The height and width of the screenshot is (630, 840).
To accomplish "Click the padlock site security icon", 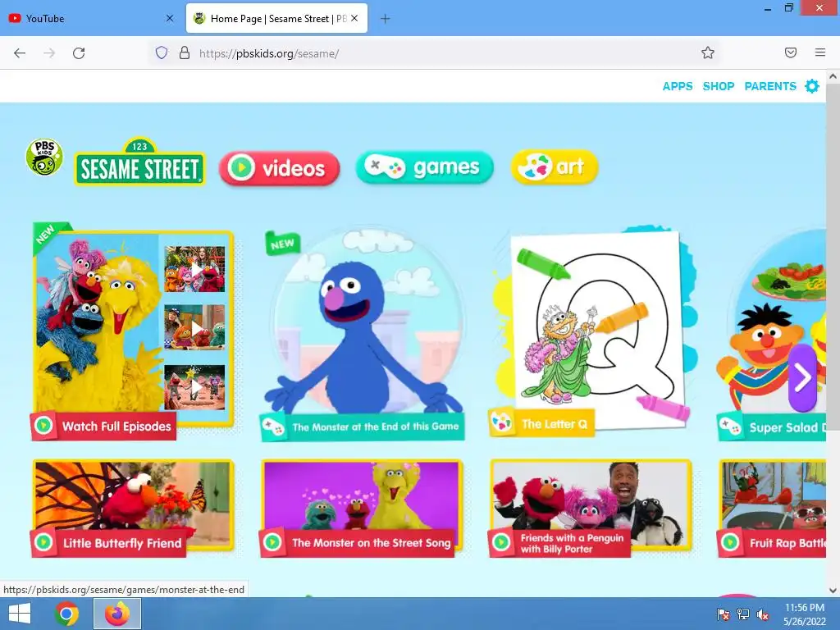I will tap(185, 52).
